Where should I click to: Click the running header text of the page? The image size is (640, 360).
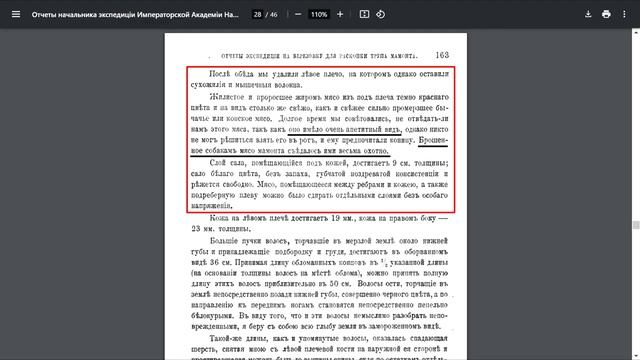(x=319, y=56)
